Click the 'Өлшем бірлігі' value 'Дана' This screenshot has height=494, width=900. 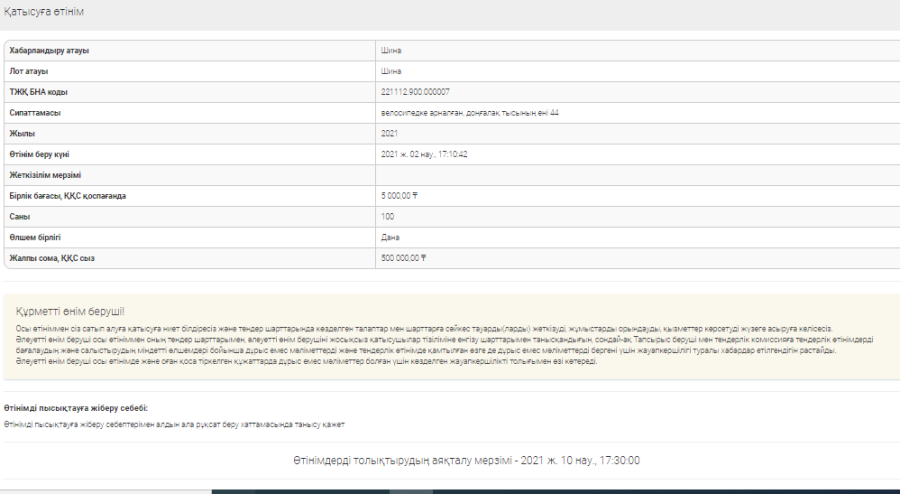[390, 237]
